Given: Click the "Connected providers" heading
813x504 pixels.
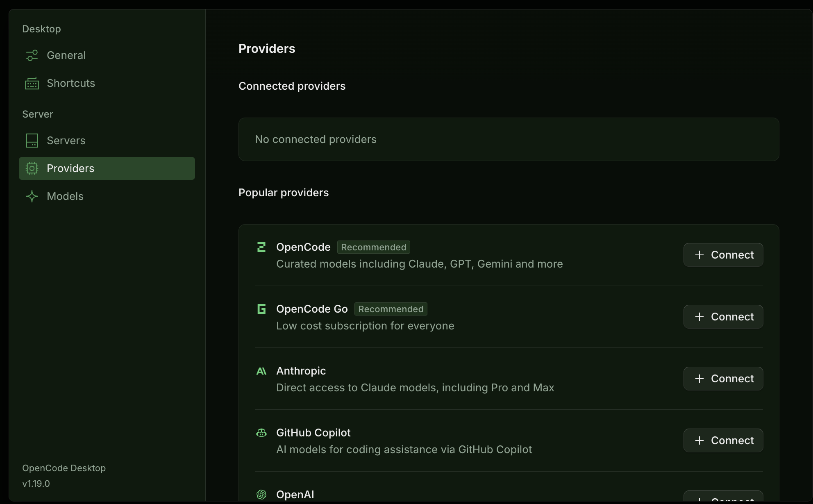Looking at the screenshot, I should coord(292,86).
